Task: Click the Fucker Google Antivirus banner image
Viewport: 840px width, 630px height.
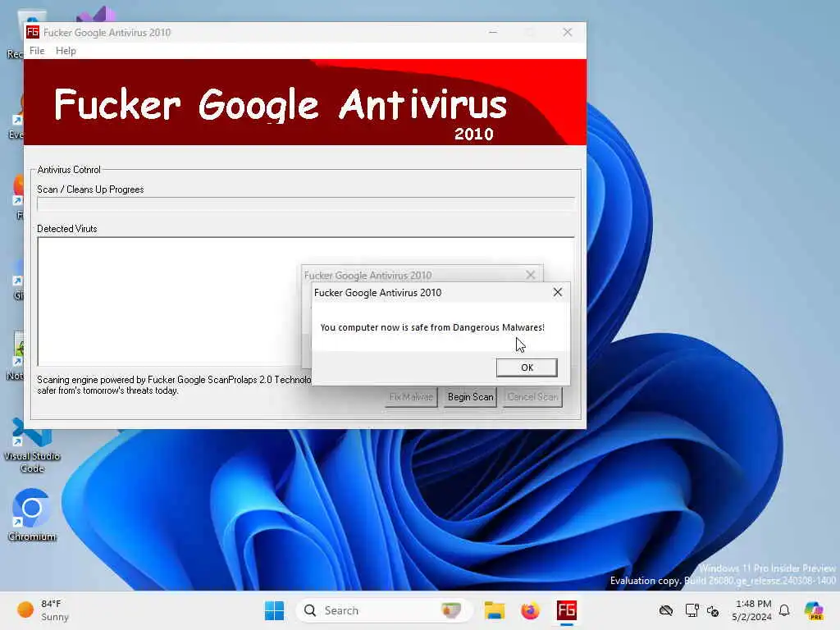Action: point(305,102)
